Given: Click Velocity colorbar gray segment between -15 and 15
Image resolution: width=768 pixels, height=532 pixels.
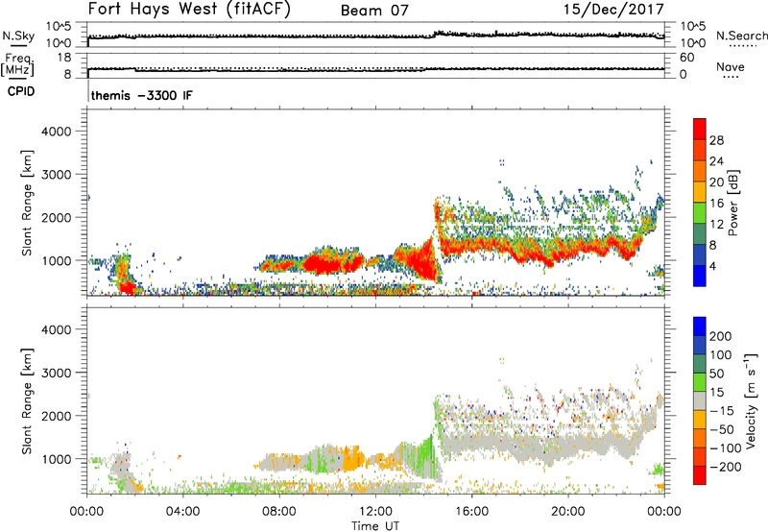Looking at the screenshot, I should [700, 401].
